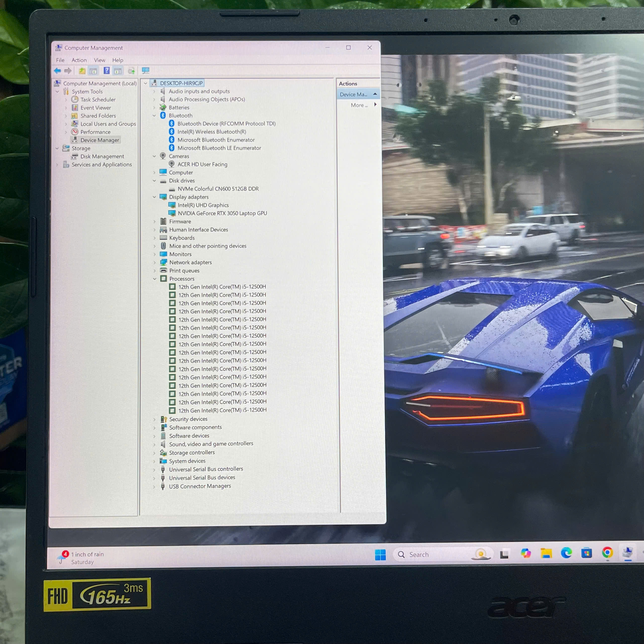The height and width of the screenshot is (644, 644).
Task: Click the Display adapters category icon
Action: click(x=163, y=197)
